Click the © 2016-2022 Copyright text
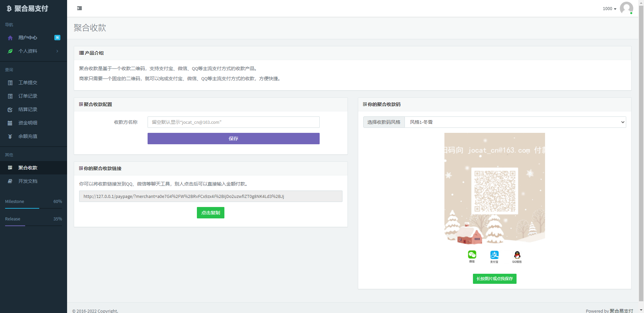Screen dimensions: 644x313 [x=95, y=311]
